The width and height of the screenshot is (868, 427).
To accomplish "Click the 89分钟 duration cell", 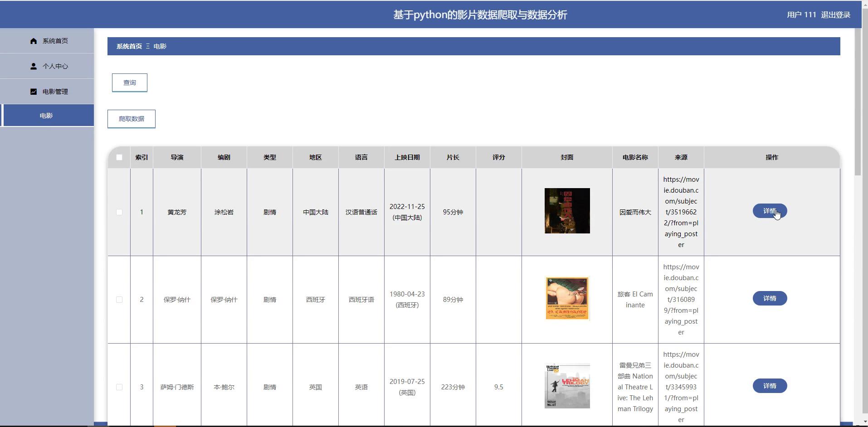I will (453, 300).
